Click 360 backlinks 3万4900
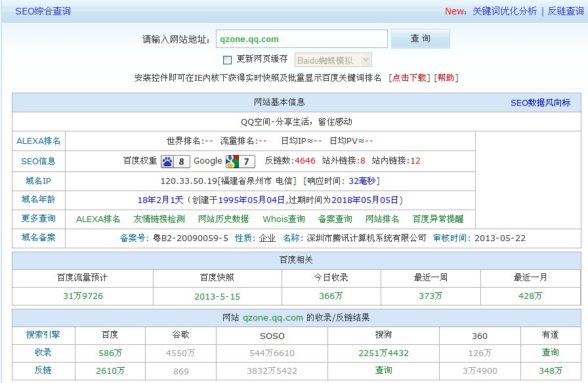Screen dimensions: 588x383 [x=480, y=371]
